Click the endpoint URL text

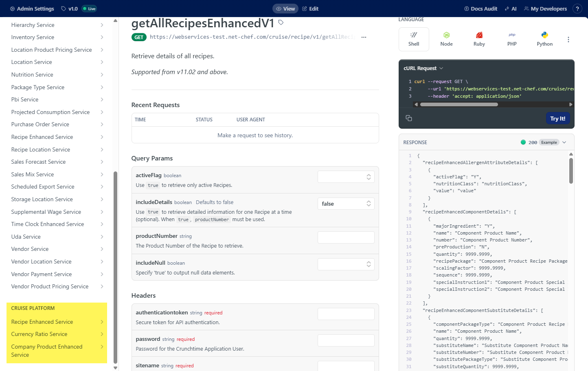pyautogui.click(x=252, y=37)
